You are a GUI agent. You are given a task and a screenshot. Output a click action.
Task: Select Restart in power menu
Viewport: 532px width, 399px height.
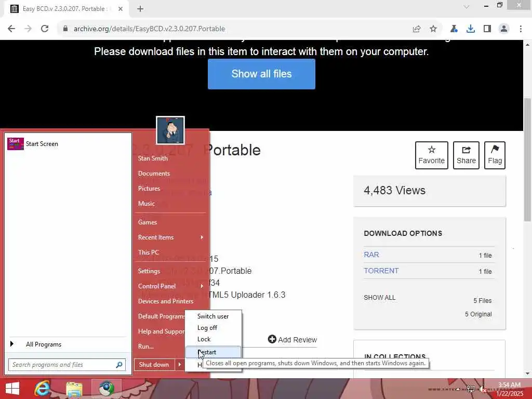pos(213,352)
